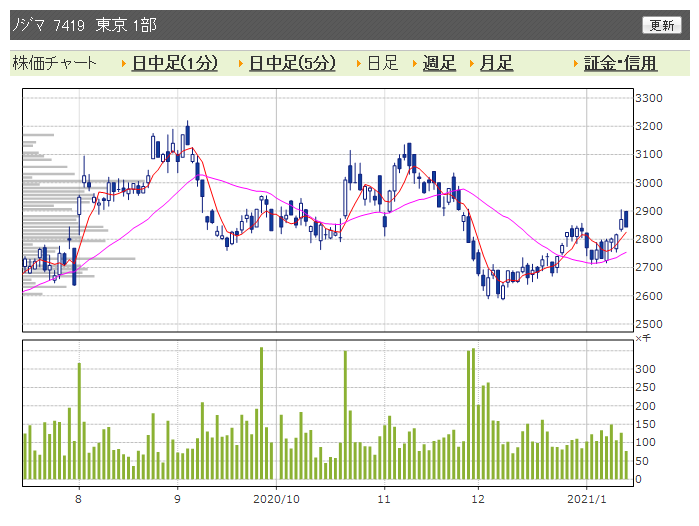Click the 3100 price axis label
The width and height of the screenshot is (699, 526).
tap(649, 154)
